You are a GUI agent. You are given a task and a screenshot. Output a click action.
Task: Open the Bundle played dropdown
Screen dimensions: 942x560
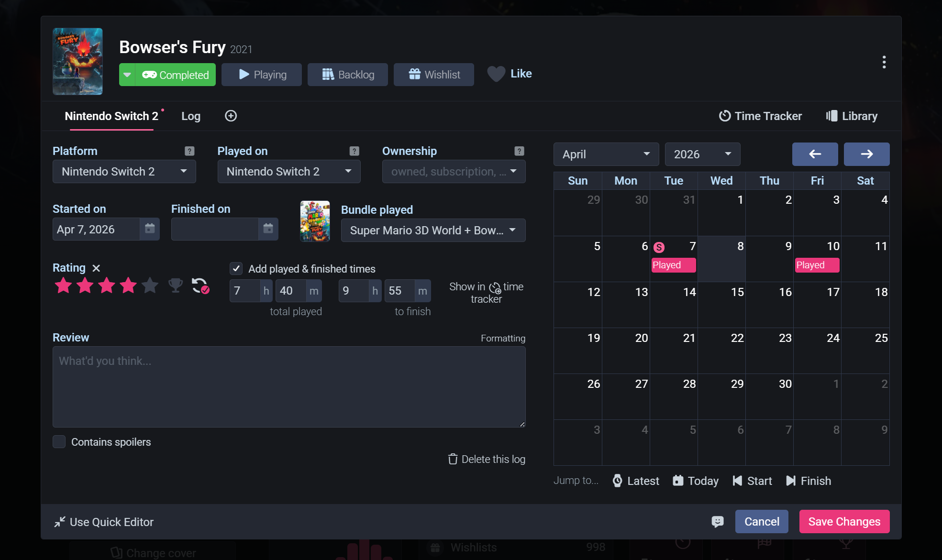tap(433, 231)
